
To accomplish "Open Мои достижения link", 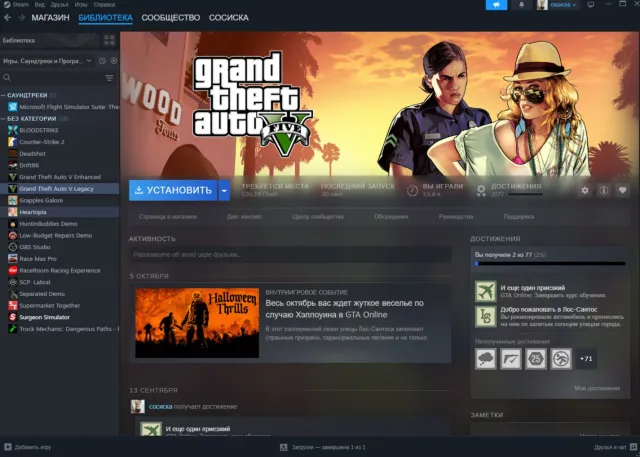I will [x=597, y=388].
